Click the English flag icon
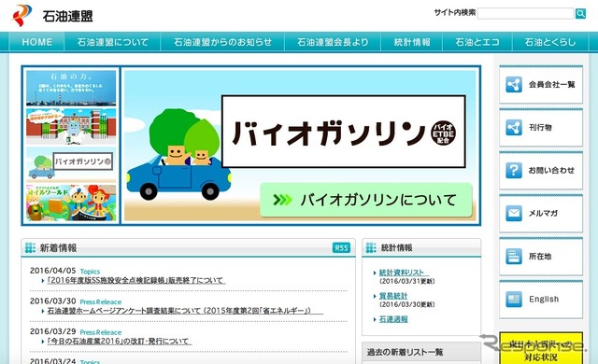 point(514,300)
